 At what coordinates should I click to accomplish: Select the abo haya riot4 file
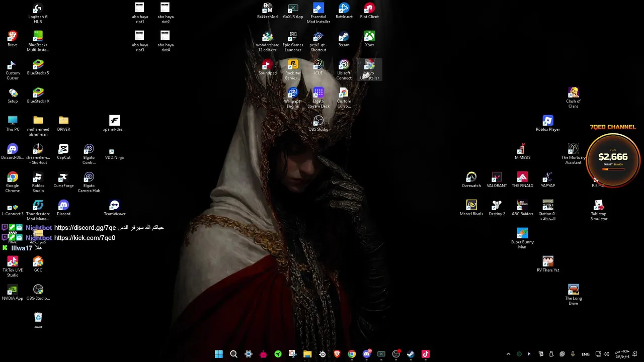tap(165, 41)
